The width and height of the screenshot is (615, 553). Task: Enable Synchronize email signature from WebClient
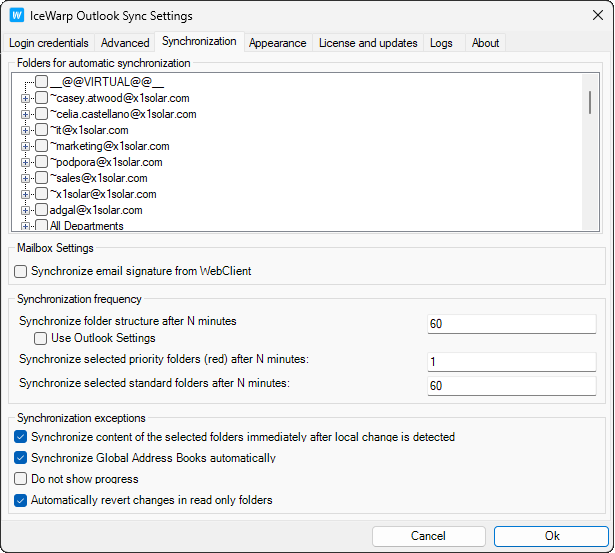click(20, 271)
